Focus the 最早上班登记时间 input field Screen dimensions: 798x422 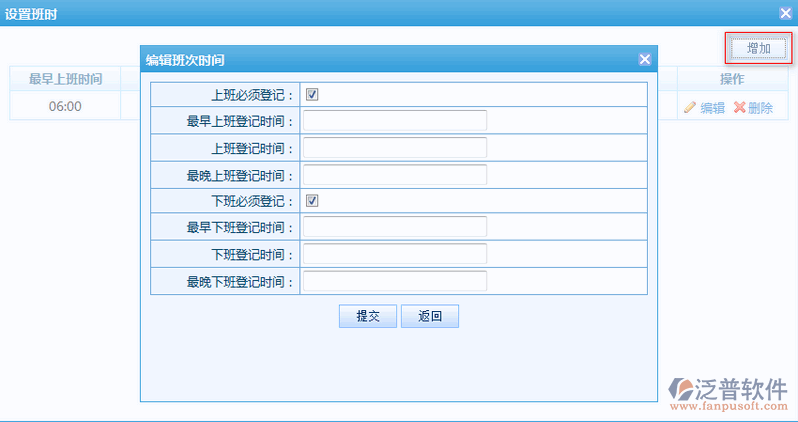(x=394, y=121)
